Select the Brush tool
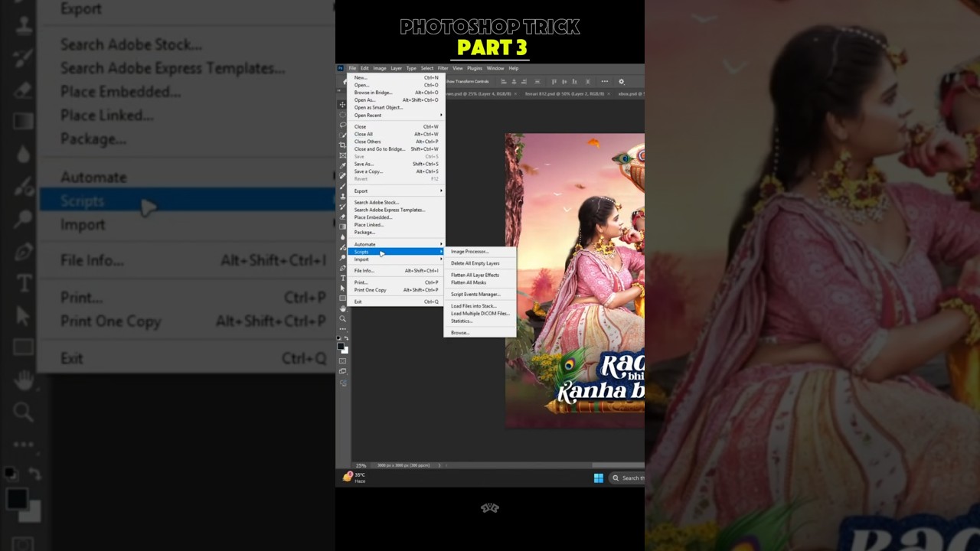 tap(342, 186)
